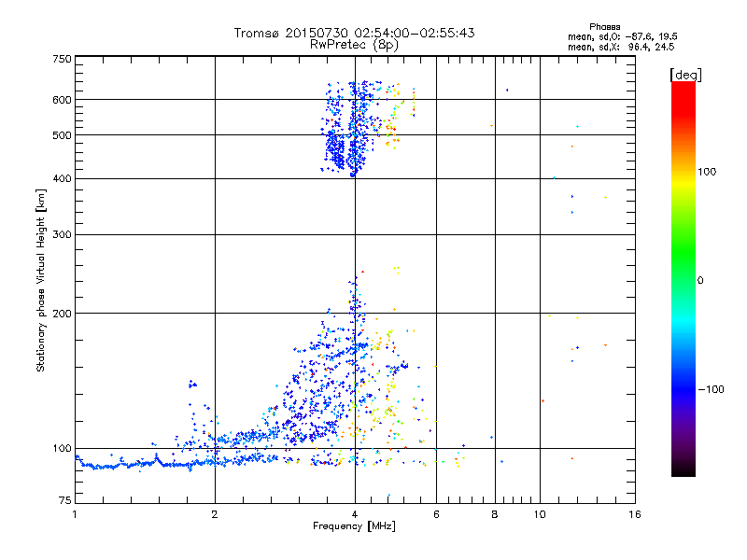This screenshot has height=560, width=747.
Task: Click the x-axis label '4'
Action: point(355,514)
